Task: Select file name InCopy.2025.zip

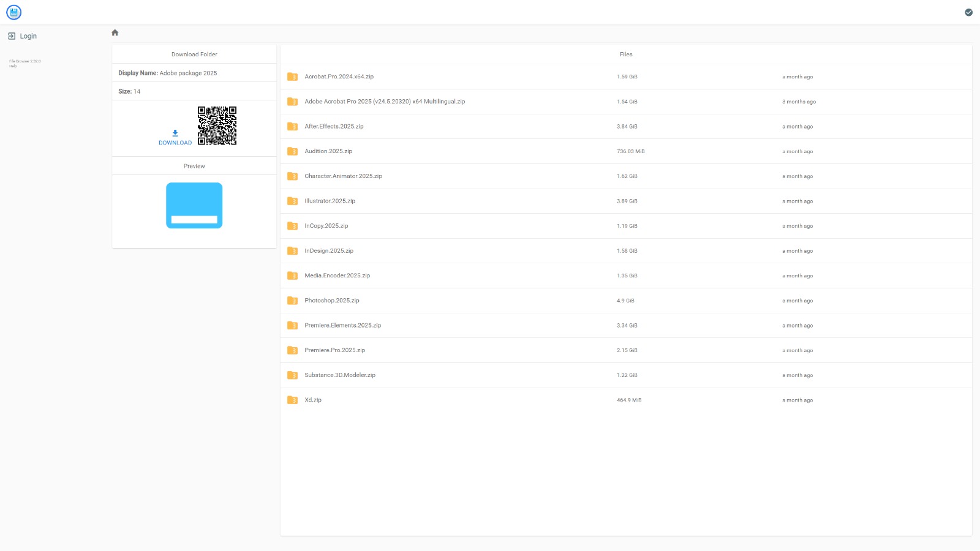Action: click(326, 226)
